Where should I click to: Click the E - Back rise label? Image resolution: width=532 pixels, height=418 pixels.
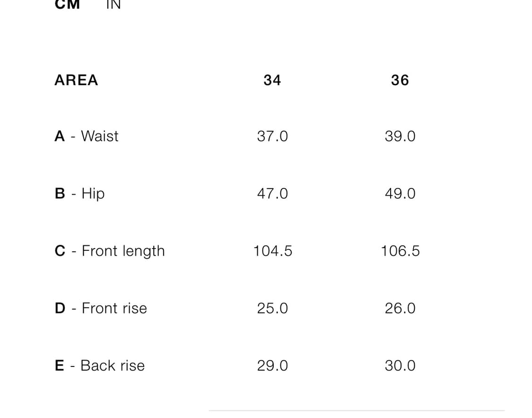coord(100,366)
